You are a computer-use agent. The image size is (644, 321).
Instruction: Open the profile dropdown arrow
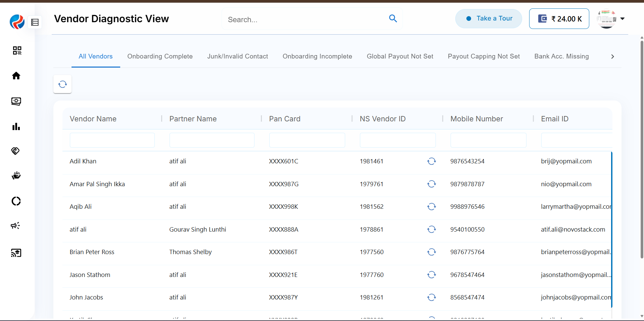click(622, 19)
